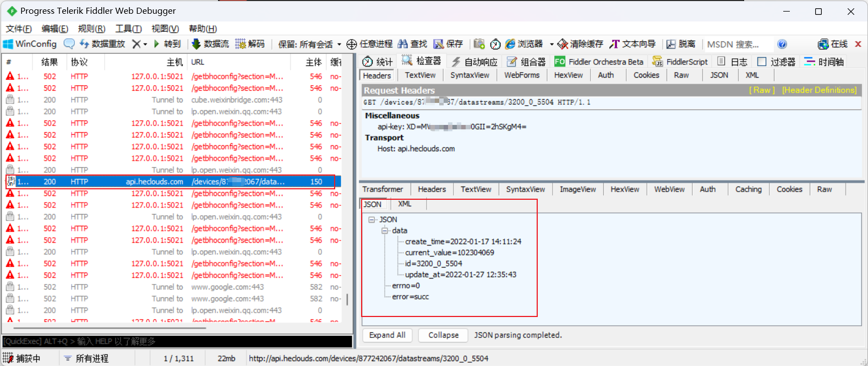Select the api.heclouds.com session row
Screen dimensions: 868x366
pos(173,182)
